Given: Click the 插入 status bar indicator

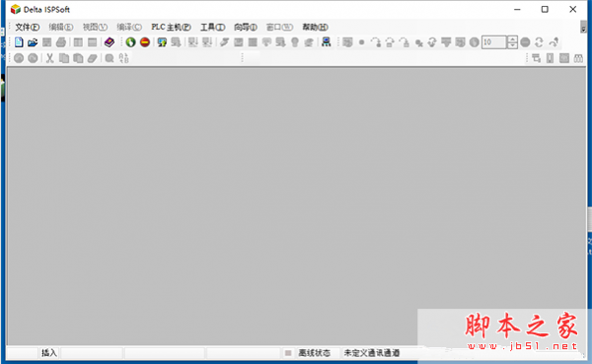Looking at the screenshot, I should tap(49, 353).
